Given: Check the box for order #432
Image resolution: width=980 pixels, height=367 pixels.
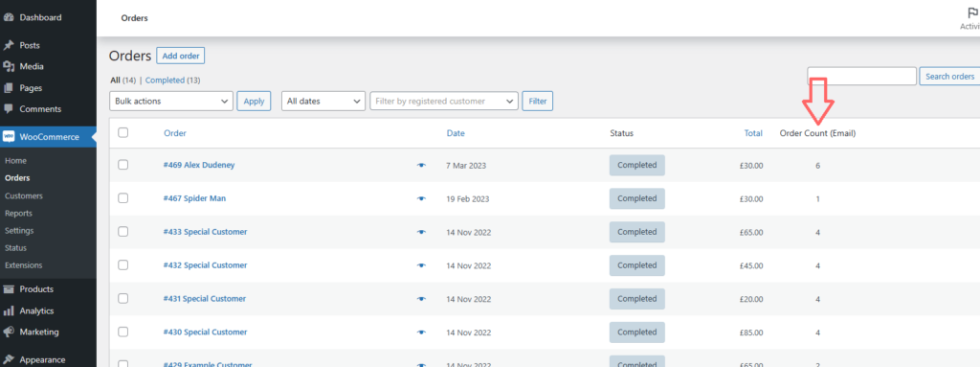Looking at the screenshot, I should 123,264.
